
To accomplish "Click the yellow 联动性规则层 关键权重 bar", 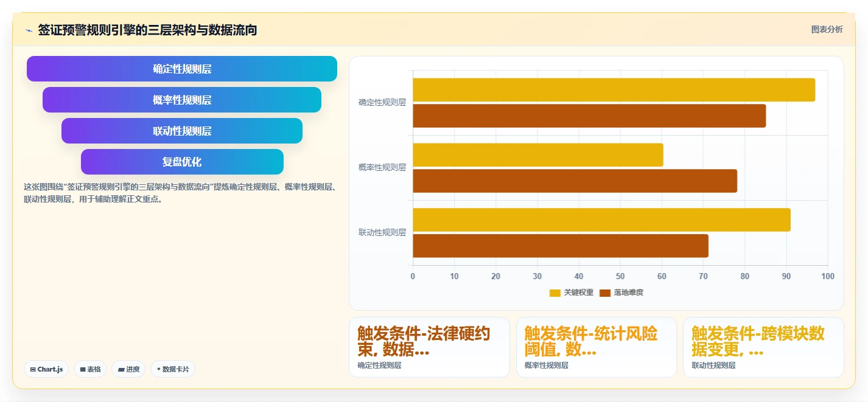I will 601,220.
